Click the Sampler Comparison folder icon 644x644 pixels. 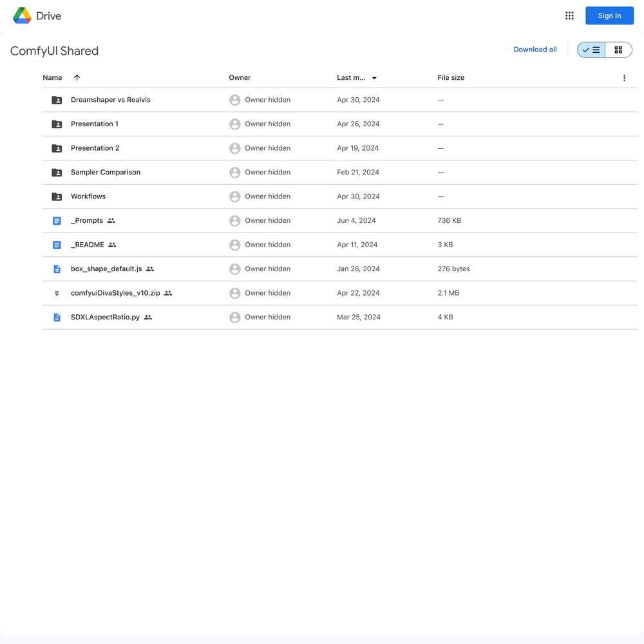(57, 173)
